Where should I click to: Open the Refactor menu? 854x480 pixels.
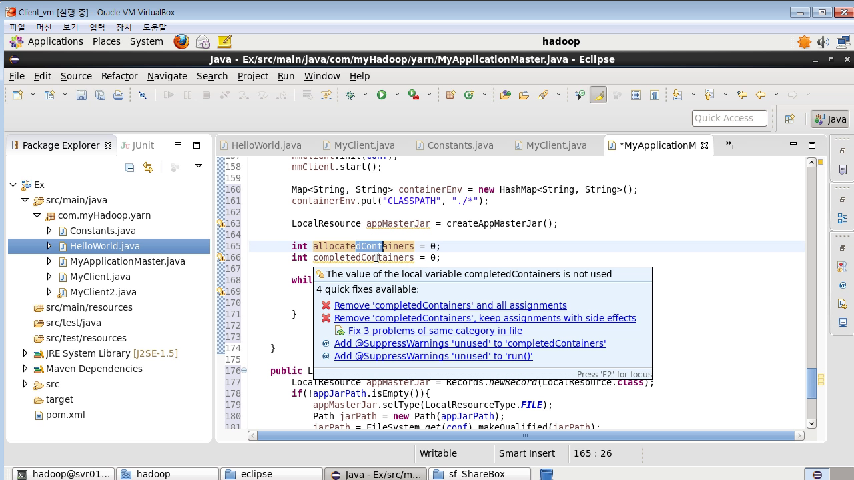click(119, 76)
